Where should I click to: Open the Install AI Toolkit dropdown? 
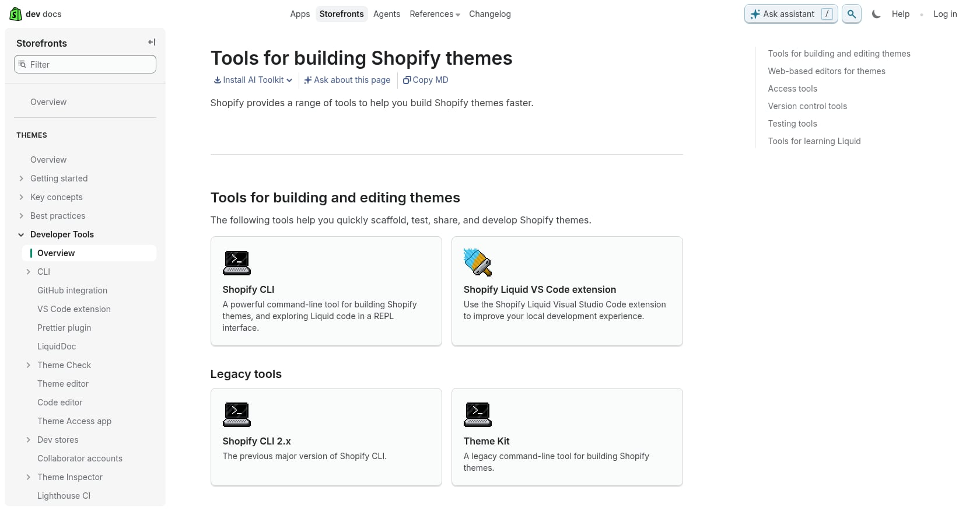click(x=253, y=80)
